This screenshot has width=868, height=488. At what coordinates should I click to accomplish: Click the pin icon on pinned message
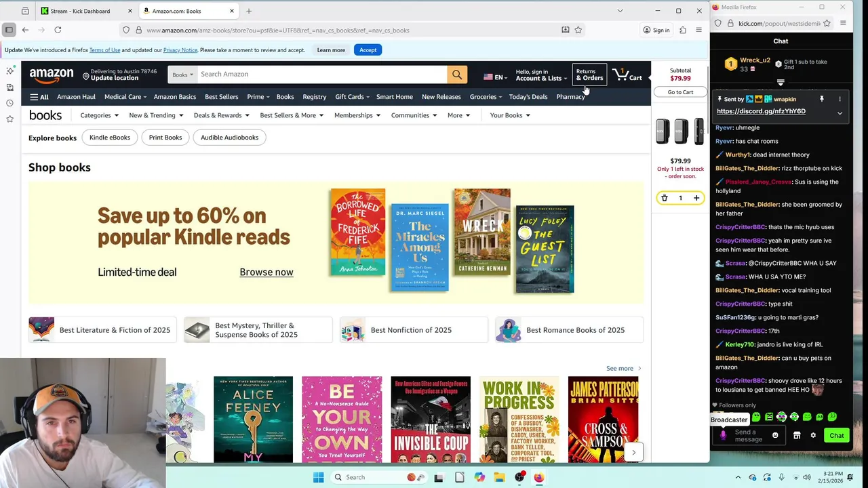[x=822, y=99]
